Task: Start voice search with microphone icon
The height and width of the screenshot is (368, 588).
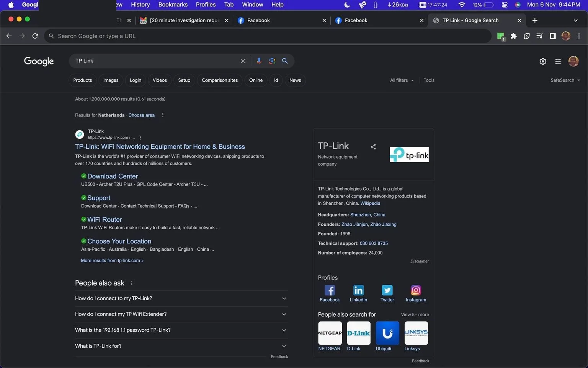Action: tap(259, 61)
